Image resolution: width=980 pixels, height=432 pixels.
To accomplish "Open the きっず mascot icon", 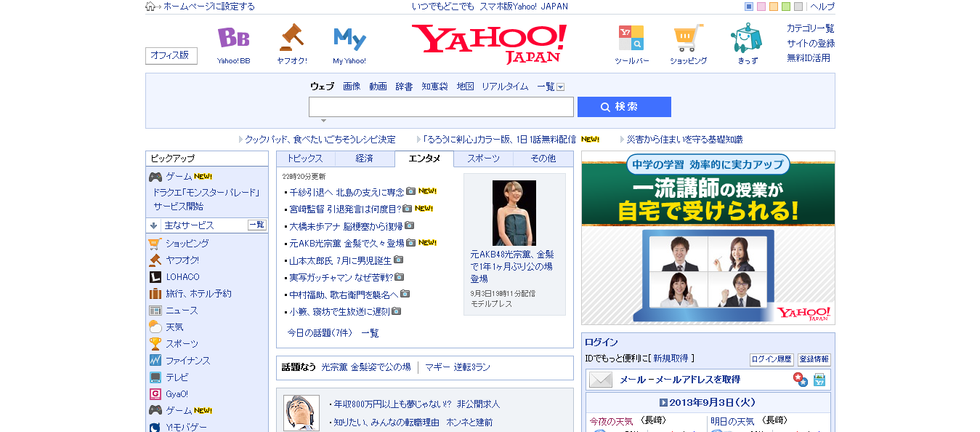I will tap(746, 38).
